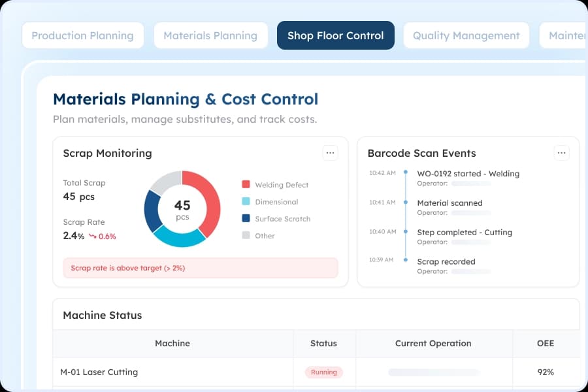The height and width of the screenshot is (392, 588).
Task: Click the 0.6% change value
Action: coord(107,237)
